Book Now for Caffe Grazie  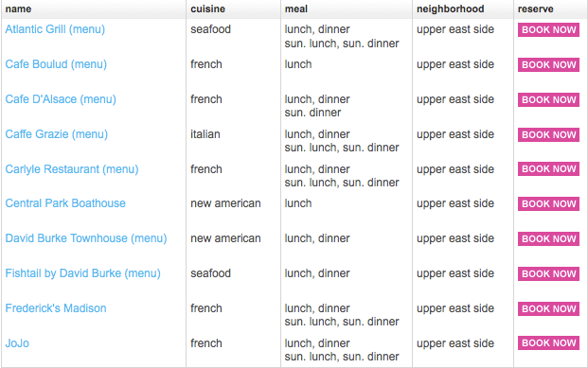[x=548, y=135]
